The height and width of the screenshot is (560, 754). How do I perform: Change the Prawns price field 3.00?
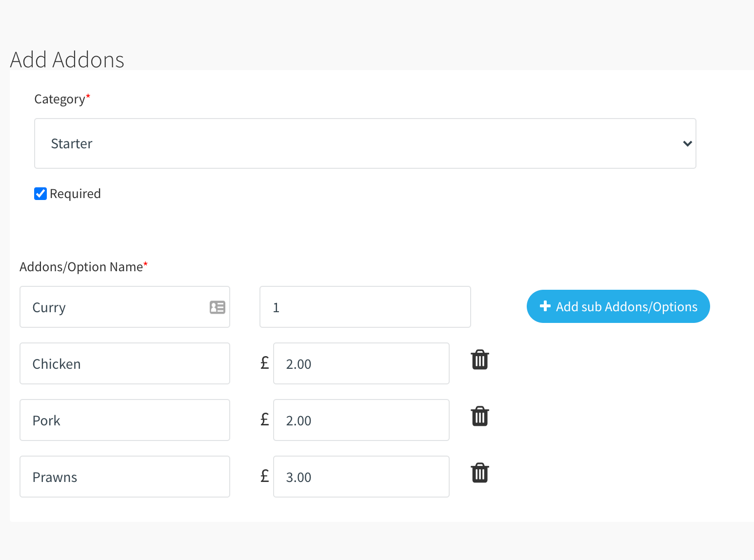361,477
